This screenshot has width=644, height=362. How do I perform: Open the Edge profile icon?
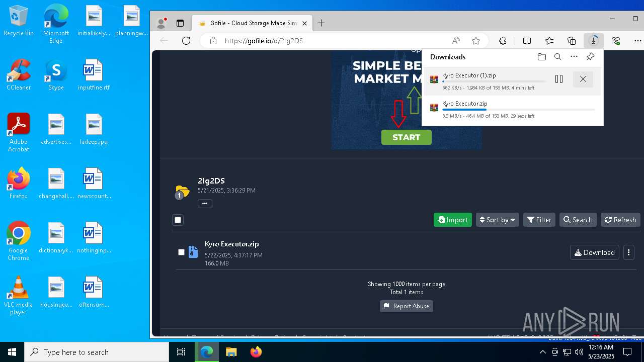(162, 23)
